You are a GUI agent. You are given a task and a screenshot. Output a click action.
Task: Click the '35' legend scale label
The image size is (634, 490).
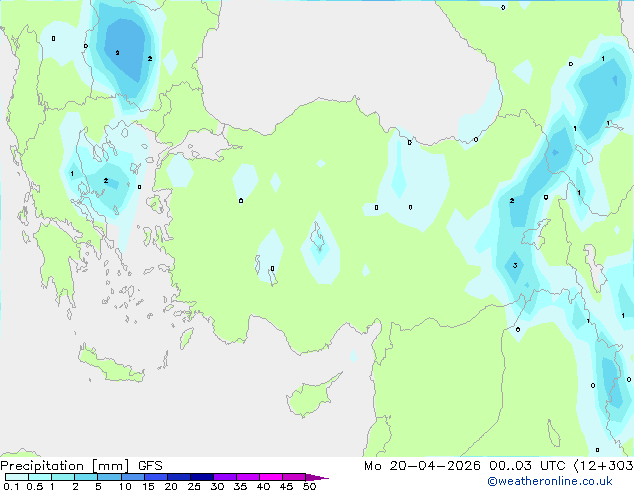pyautogui.click(x=240, y=486)
